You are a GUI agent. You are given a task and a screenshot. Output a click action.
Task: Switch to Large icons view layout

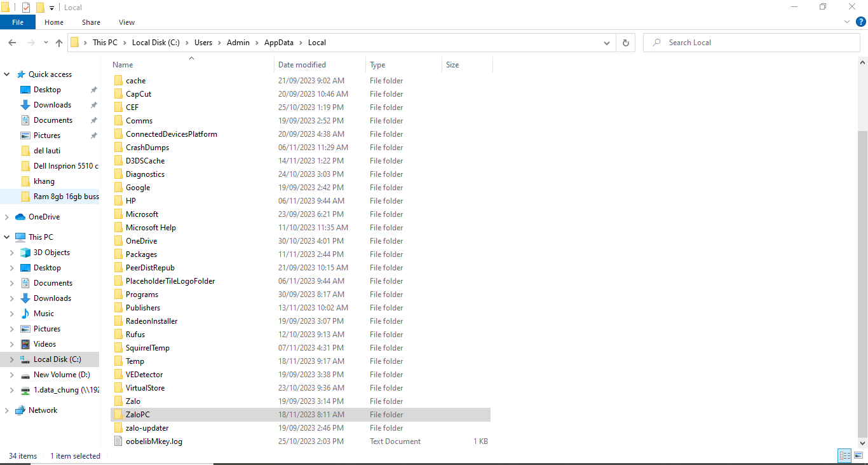[858, 455]
